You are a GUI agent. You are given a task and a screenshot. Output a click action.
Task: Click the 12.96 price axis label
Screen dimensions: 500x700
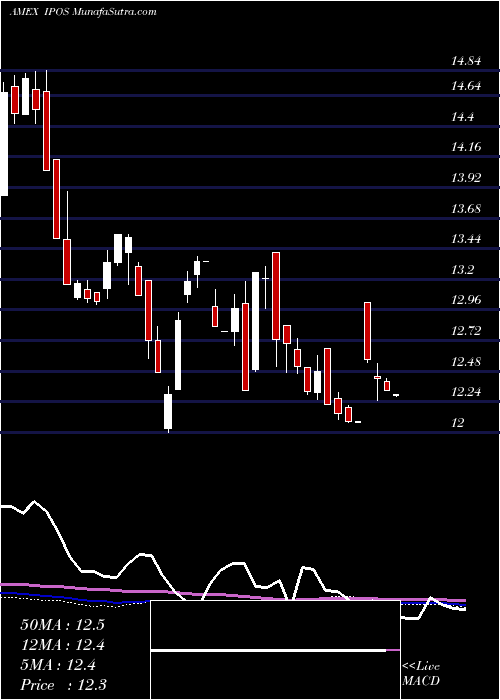(466, 299)
